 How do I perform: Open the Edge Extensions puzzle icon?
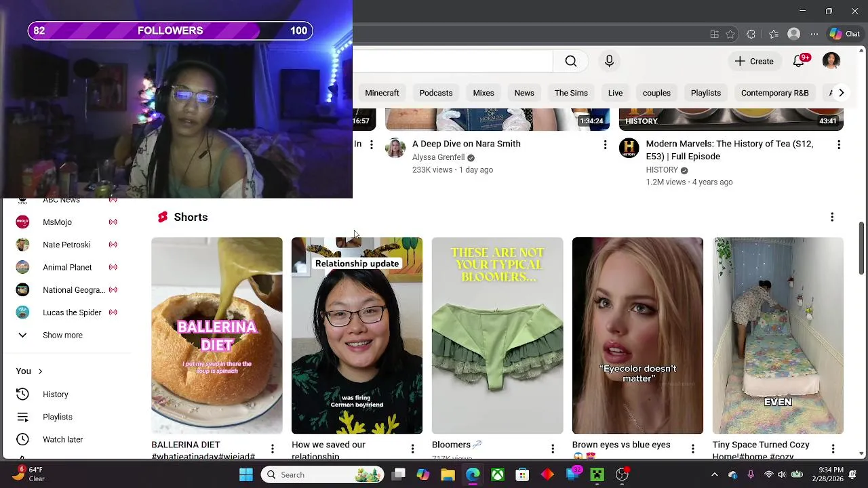click(751, 34)
